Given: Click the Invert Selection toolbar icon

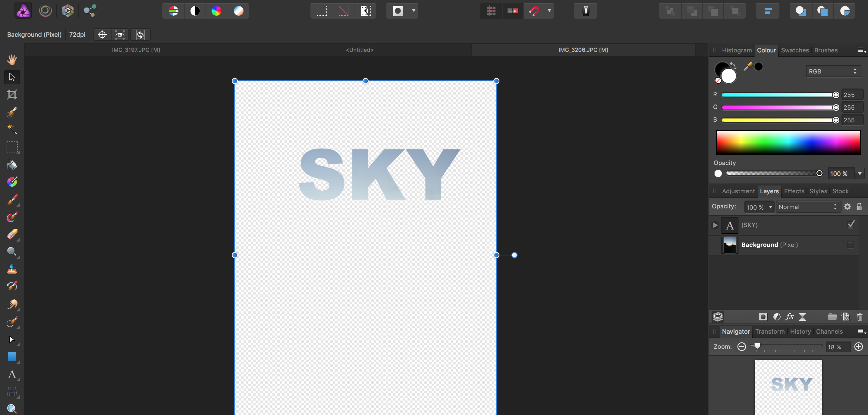Looking at the screenshot, I should click(x=366, y=11).
